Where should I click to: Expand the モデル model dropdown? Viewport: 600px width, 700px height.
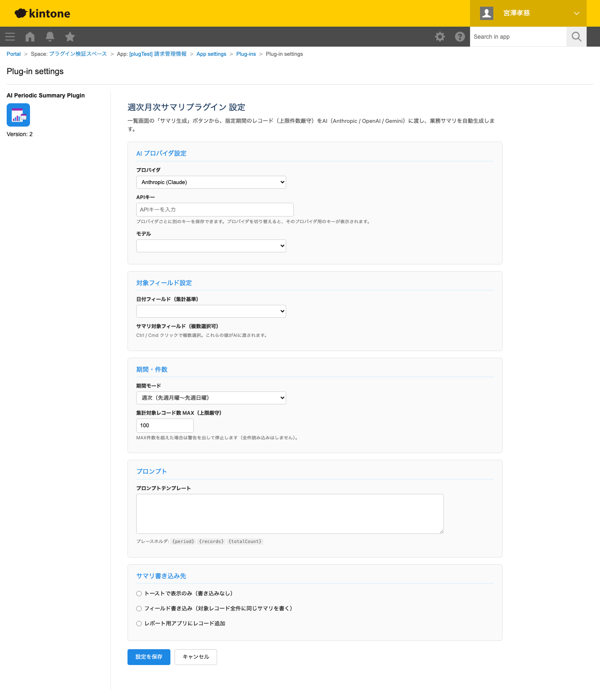(211, 246)
